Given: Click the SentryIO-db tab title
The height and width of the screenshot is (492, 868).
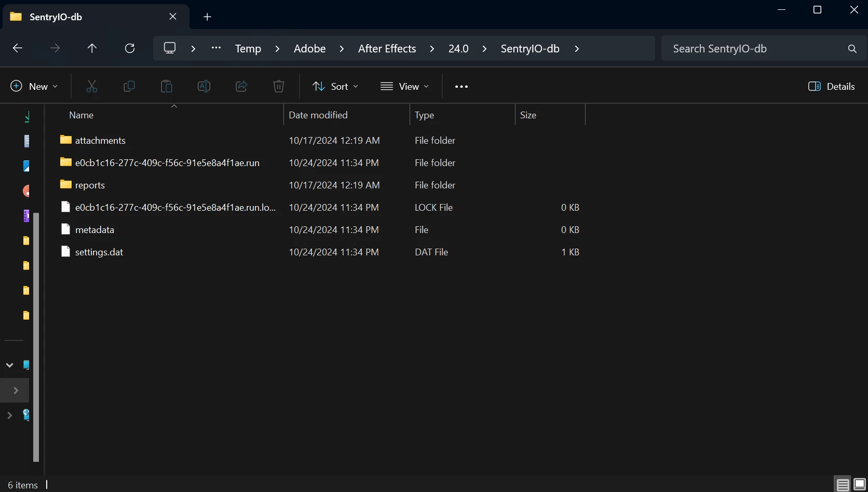Looking at the screenshot, I should [x=56, y=17].
